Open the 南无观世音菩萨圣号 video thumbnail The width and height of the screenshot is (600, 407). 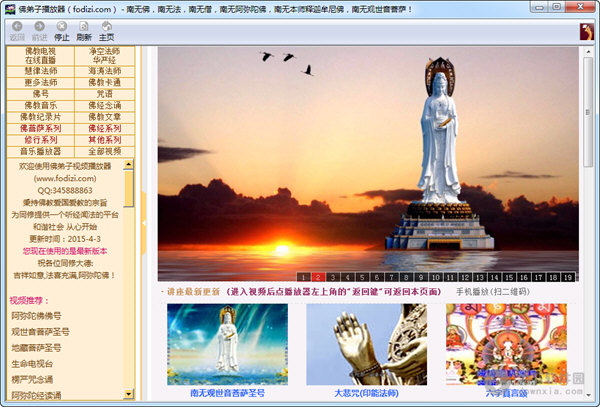(x=227, y=344)
